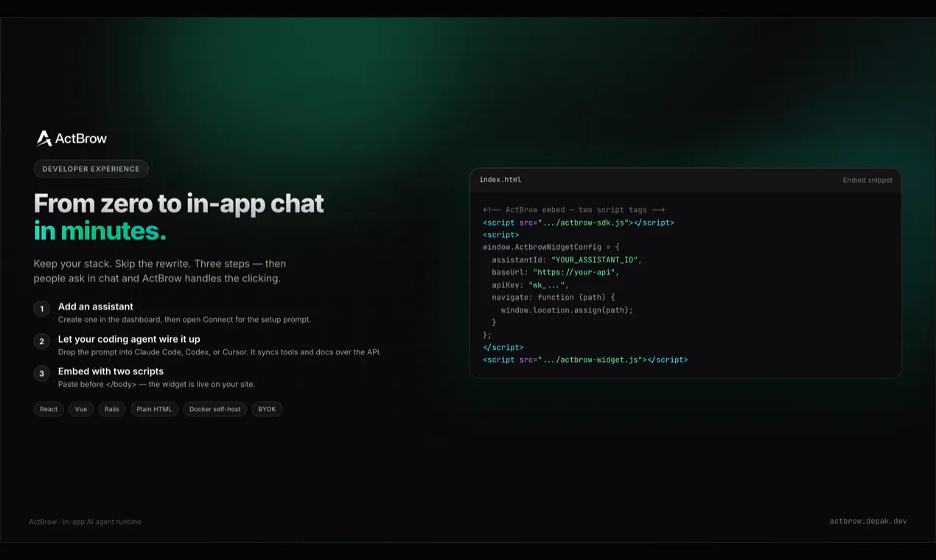Click 'Let your coding agent wire it up'
The height and width of the screenshot is (560, 936).
(129, 339)
